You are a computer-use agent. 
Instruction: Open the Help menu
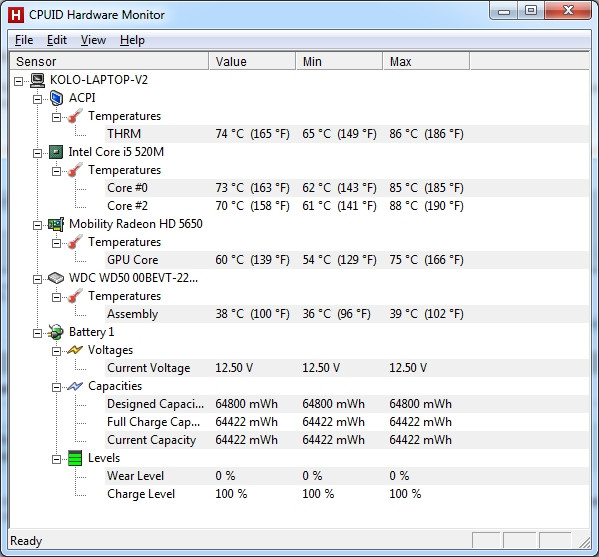point(132,40)
